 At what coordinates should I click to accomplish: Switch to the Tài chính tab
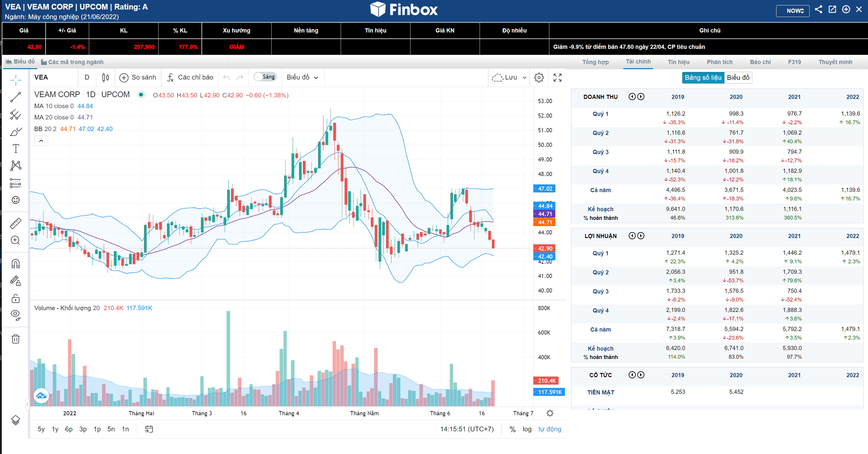pos(638,62)
